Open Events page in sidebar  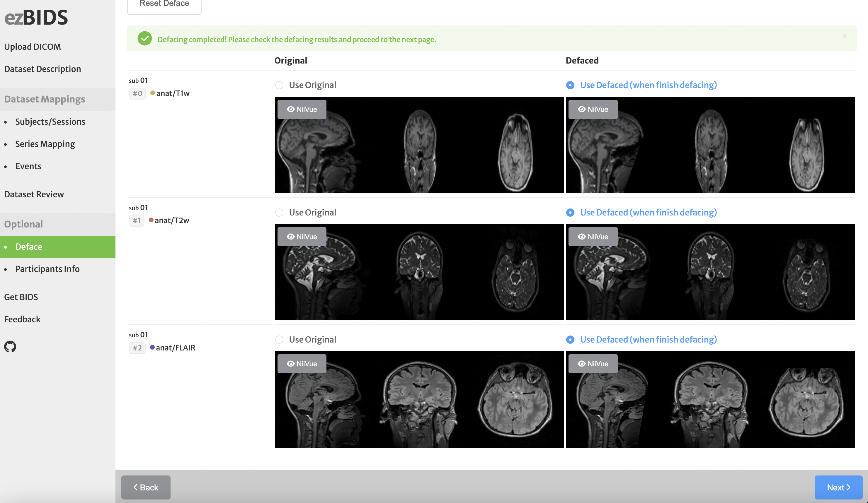click(28, 166)
